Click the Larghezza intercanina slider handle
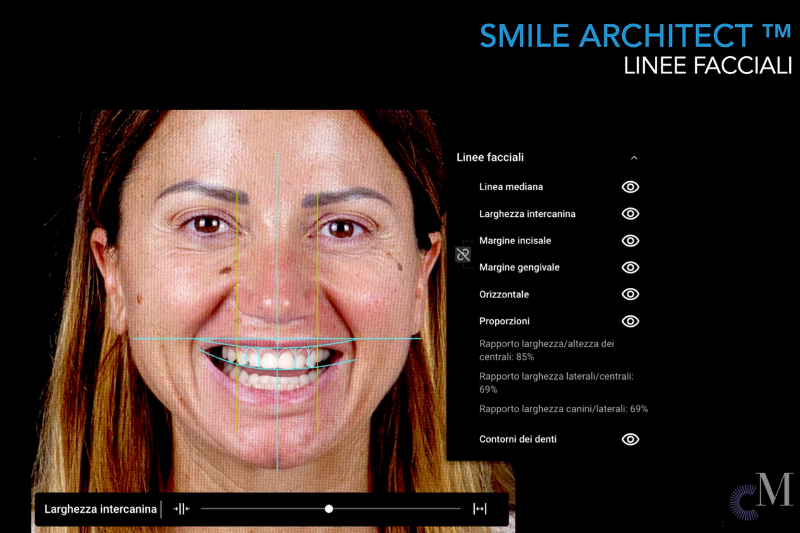The height and width of the screenshot is (533, 800). pyautogui.click(x=329, y=509)
